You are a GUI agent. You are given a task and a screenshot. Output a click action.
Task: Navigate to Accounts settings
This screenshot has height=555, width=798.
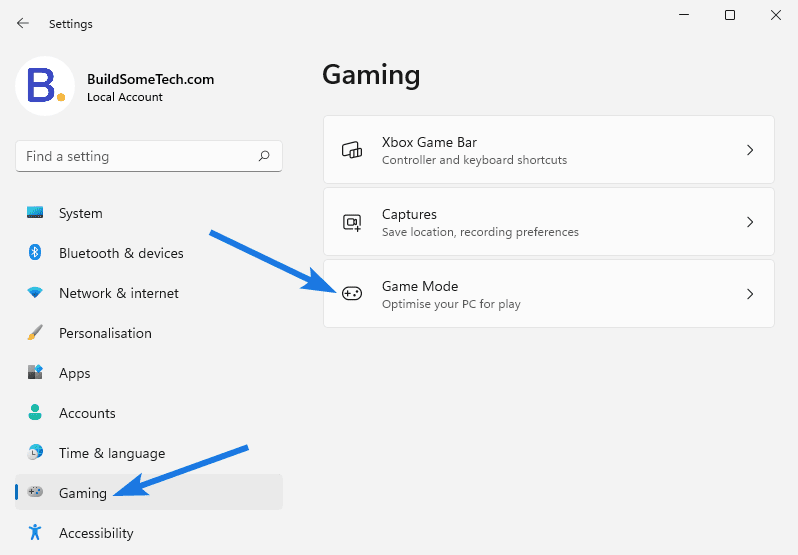[149, 413]
